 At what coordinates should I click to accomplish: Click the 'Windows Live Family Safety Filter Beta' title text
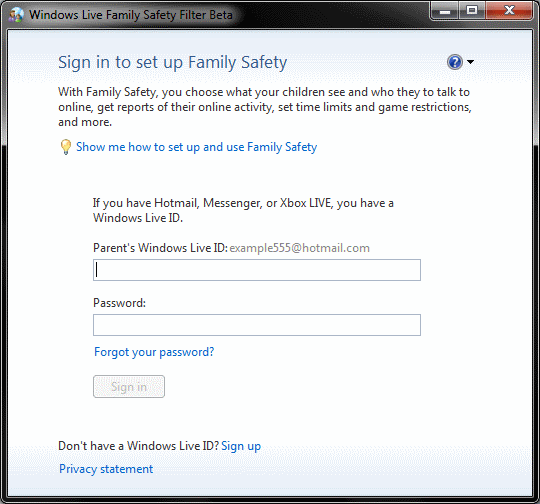point(131,15)
